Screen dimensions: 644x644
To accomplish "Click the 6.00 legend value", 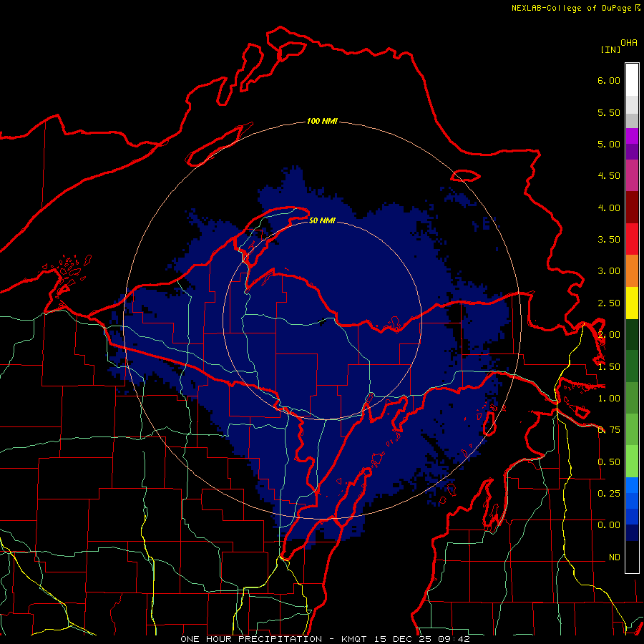I will tap(609, 80).
